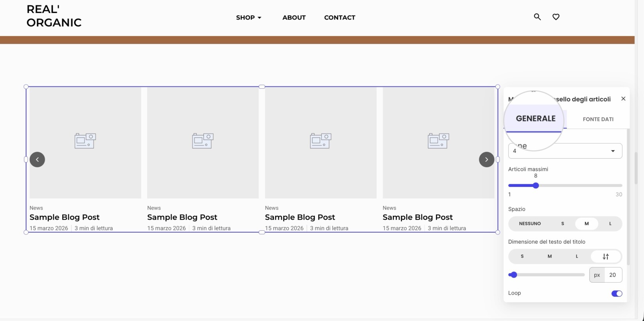This screenshot has width=644, height=321.
Task: Choose title text size L
Action: tap(577, 256)
